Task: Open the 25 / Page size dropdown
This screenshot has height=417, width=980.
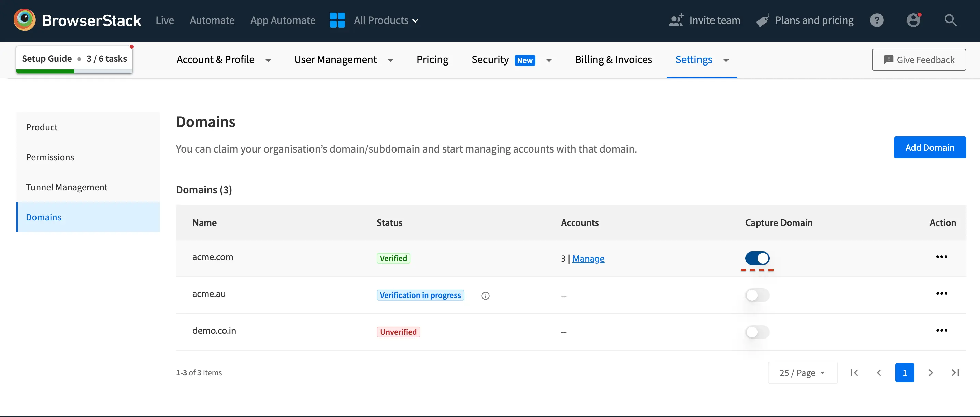Action: click(802, 373)
